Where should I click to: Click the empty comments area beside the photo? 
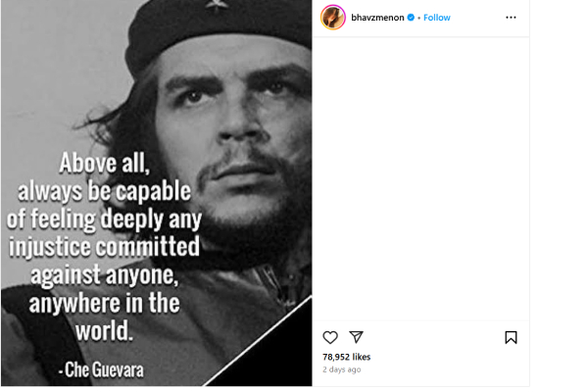tap(421, 176)
